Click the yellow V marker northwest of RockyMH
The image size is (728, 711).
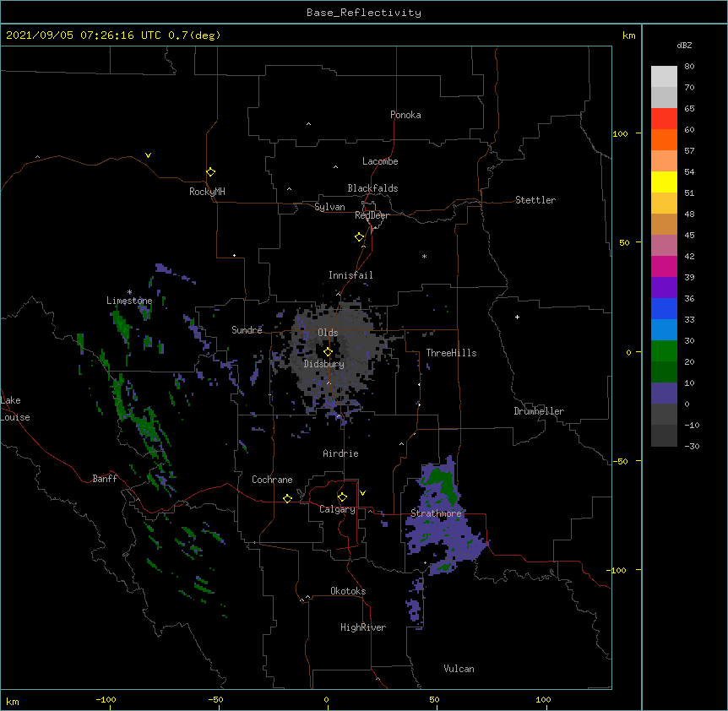pyautogui.click(x=148, y=155)
